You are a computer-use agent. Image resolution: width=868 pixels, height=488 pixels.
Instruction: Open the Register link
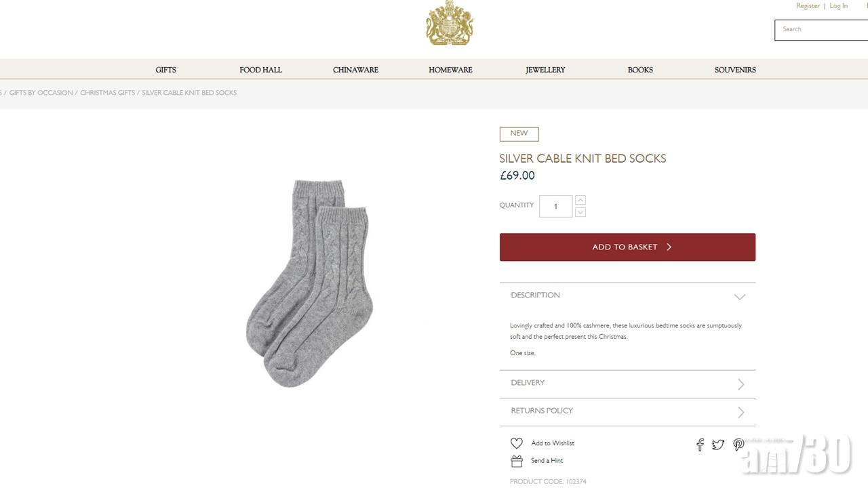(808, 6)
